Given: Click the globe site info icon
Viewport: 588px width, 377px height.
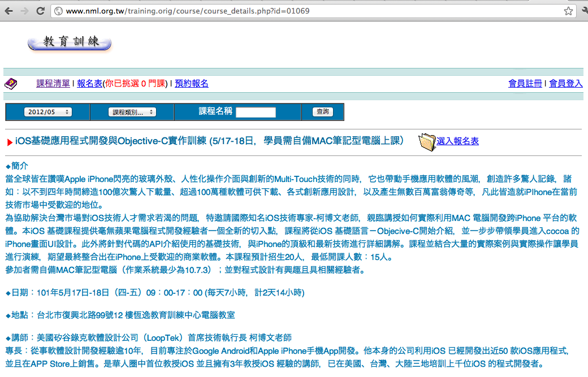Looking at the screenshot, I should (58, 11).
